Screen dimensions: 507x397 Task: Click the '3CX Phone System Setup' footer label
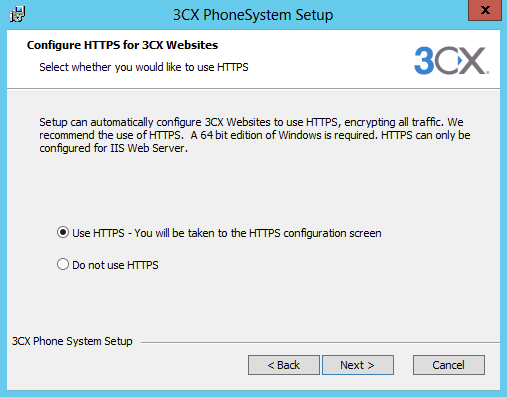72,341
